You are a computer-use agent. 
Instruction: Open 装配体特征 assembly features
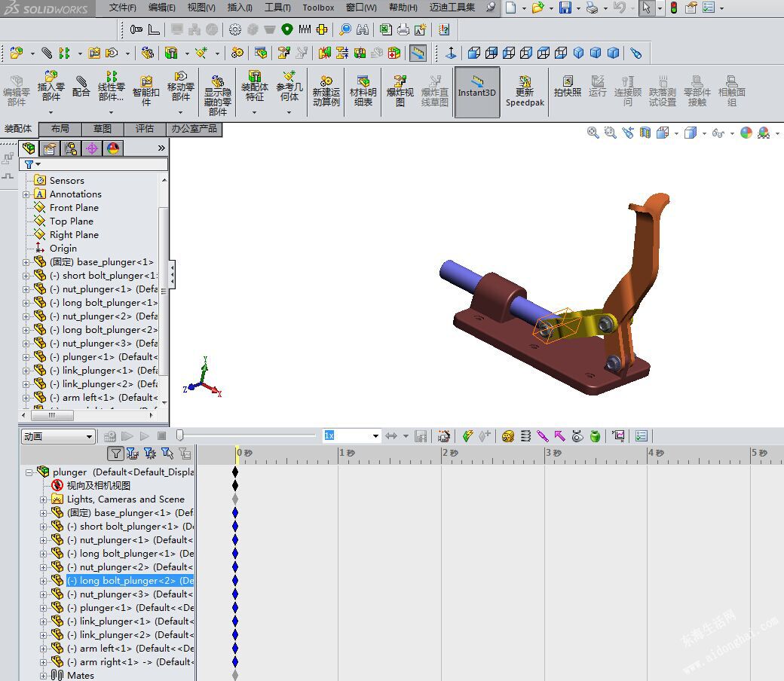[x=255, y=87]
